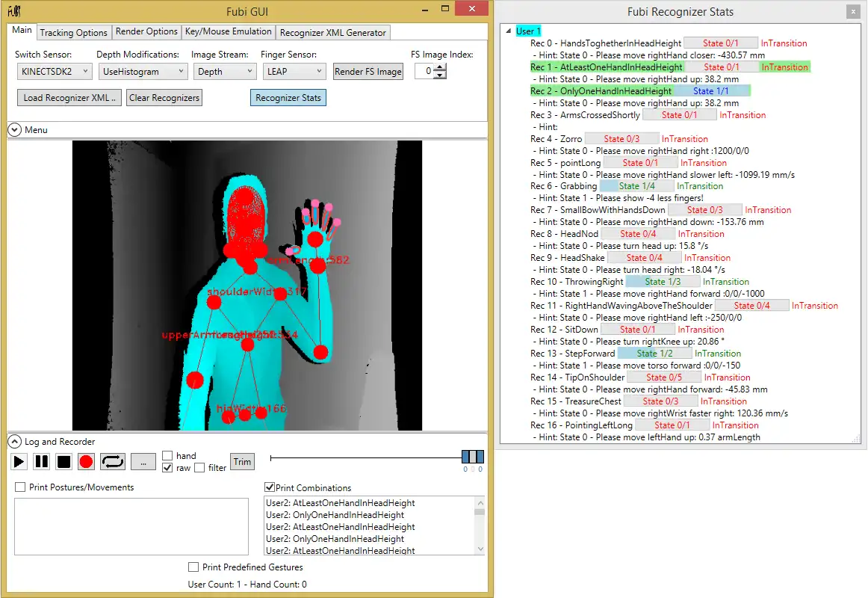868x598 pixels.
Task: Disable Print Combinations checkbox
Action: point(270,487)
